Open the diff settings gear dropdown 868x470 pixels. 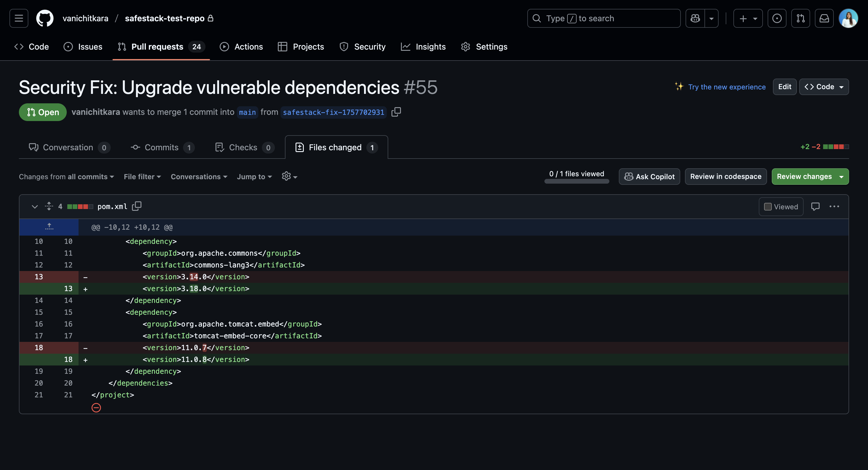coord(289,177)
